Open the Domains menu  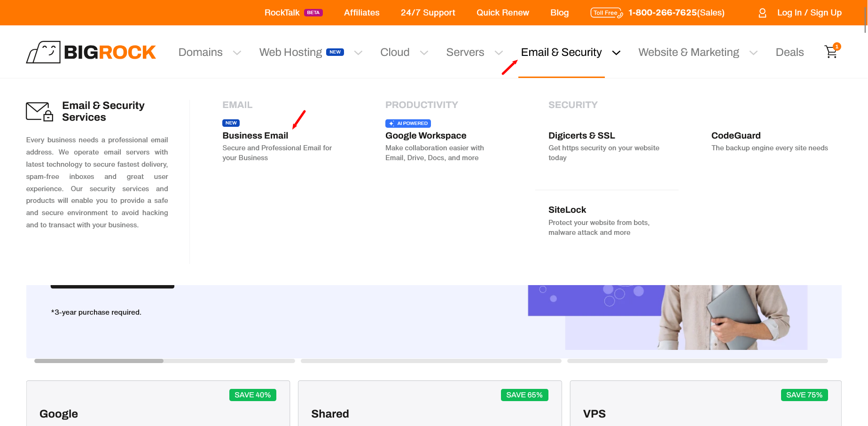(x=200, y=52)
